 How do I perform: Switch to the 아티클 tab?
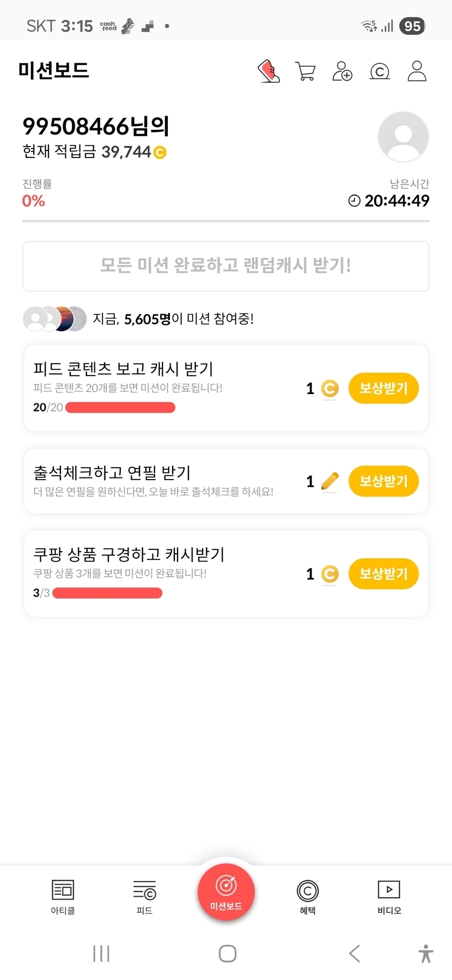coord(63,897)
